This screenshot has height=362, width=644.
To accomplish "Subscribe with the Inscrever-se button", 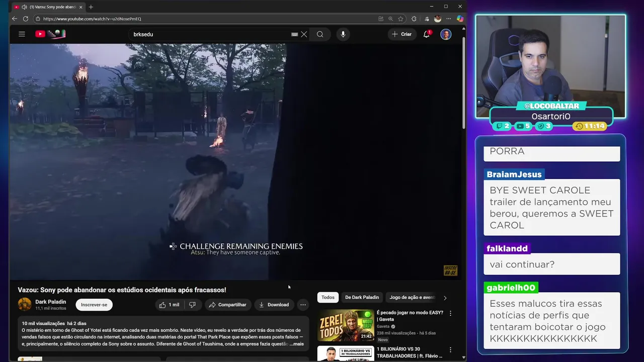I will pyautogui.click(x=94, y=305).
